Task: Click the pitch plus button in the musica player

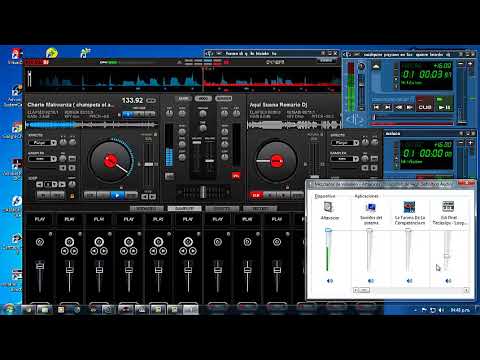Action: [x=470, y=143]
